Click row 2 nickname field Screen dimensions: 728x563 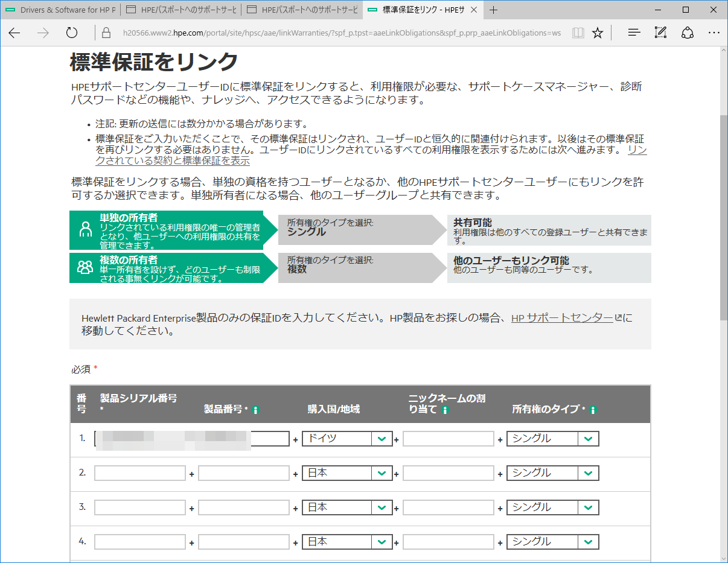click(449, 473)
